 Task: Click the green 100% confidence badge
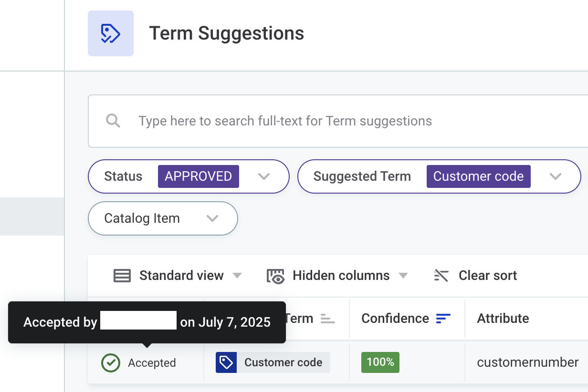[x=380, y=362]
